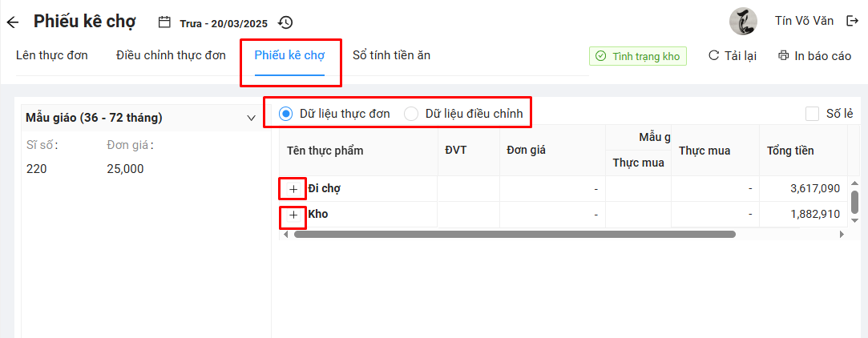
Task: Click the history clock icon
Action: [x=285, y=22]
